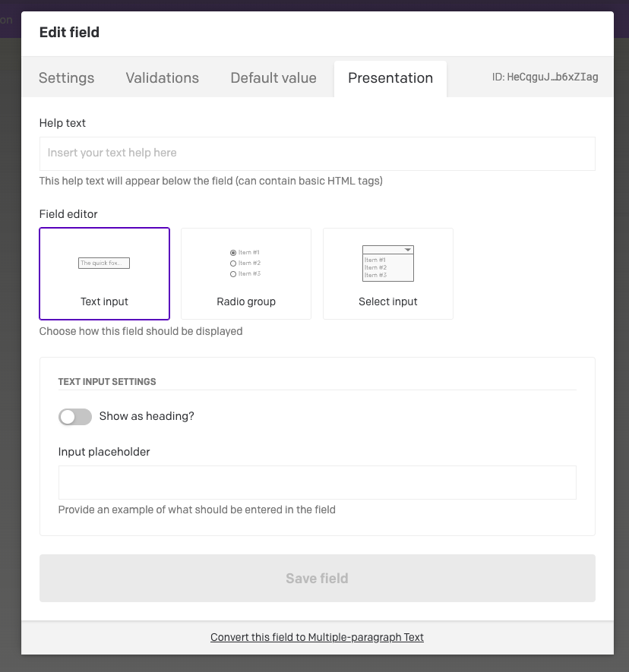
Task: Convert this field to Multiple-paragraph Text
Action: point(317,638)
